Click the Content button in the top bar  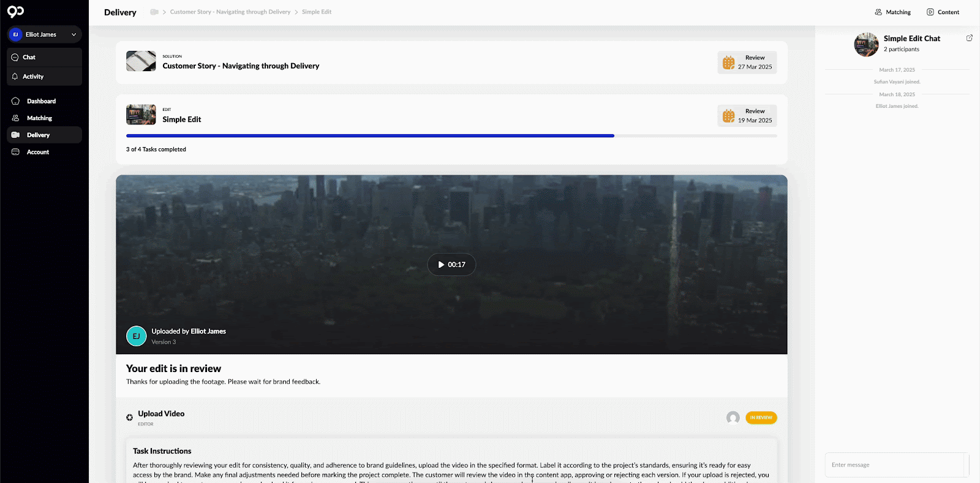943,12
